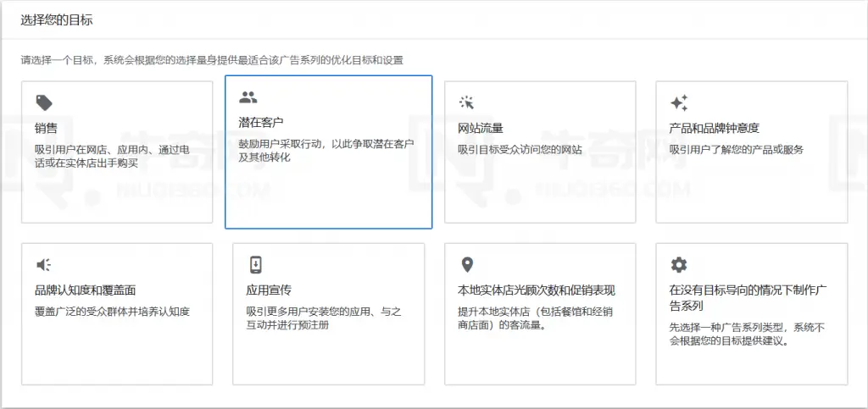The height and width of the screenshot is (409, 868).
Task: Click the description 吸引用户了解您的产品或服务
Action: click(x=737, y=150)
